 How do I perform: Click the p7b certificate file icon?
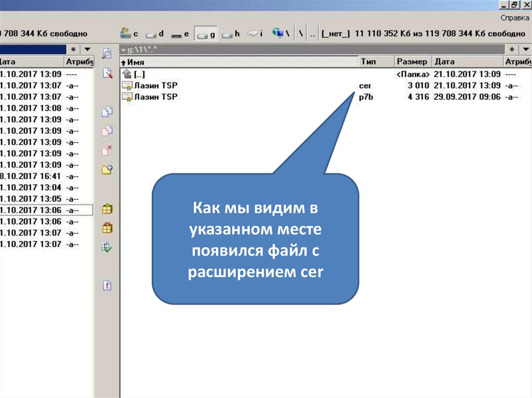(127, 97)
